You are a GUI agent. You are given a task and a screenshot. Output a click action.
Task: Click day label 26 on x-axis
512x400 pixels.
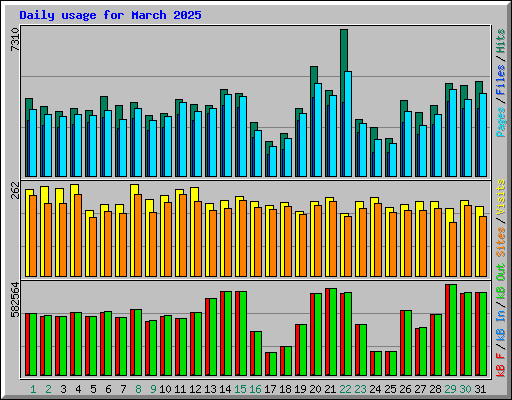[x=405, y=389]
